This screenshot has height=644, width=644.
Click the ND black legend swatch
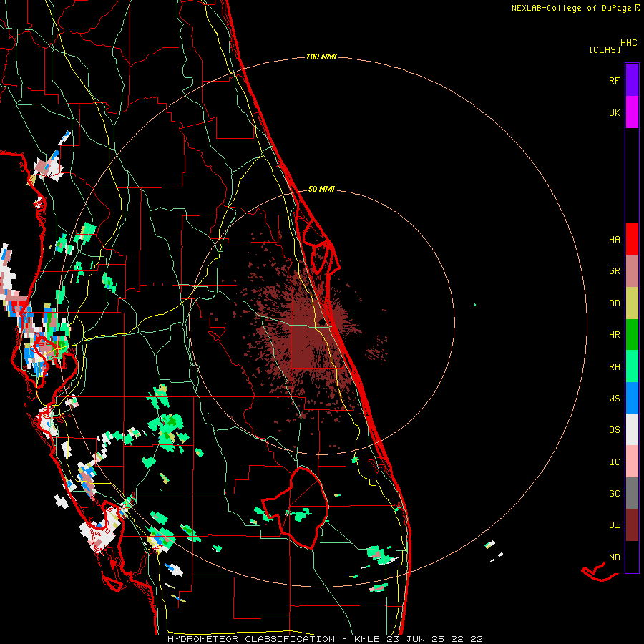tap(632, 557)
